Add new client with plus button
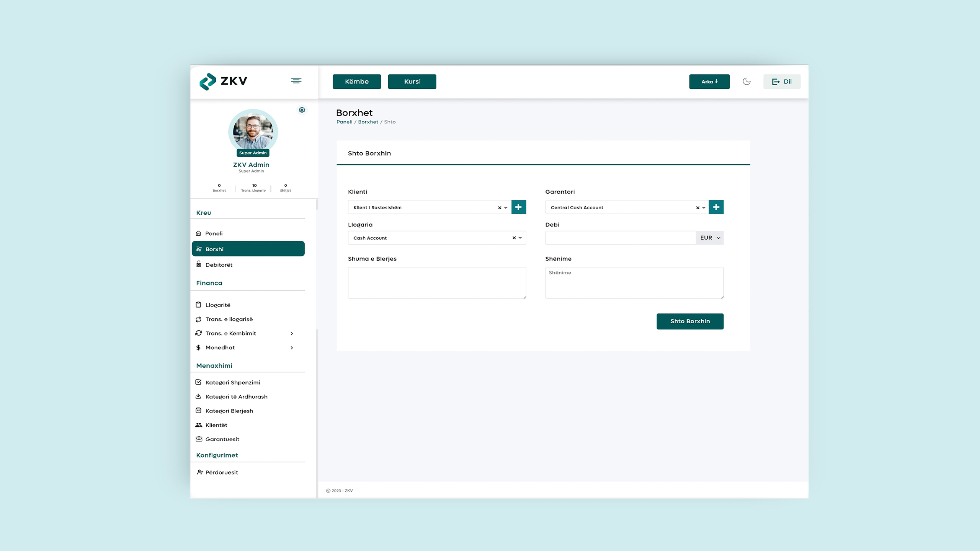Screen dimensions: 980x551 click(x=519, y=207)
